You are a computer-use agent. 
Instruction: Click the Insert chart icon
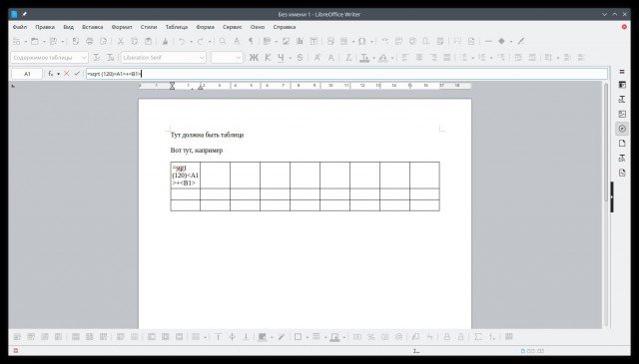(300, 41)
